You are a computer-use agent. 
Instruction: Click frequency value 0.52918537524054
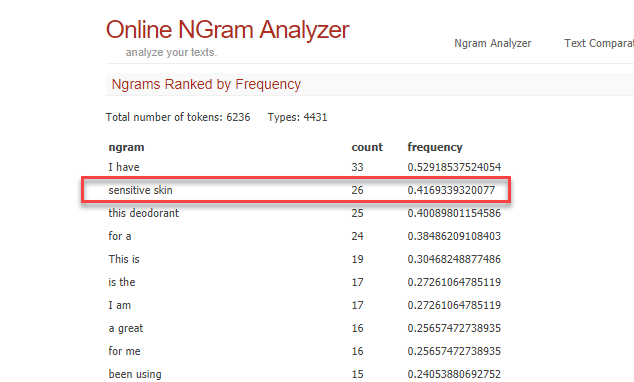454,167
